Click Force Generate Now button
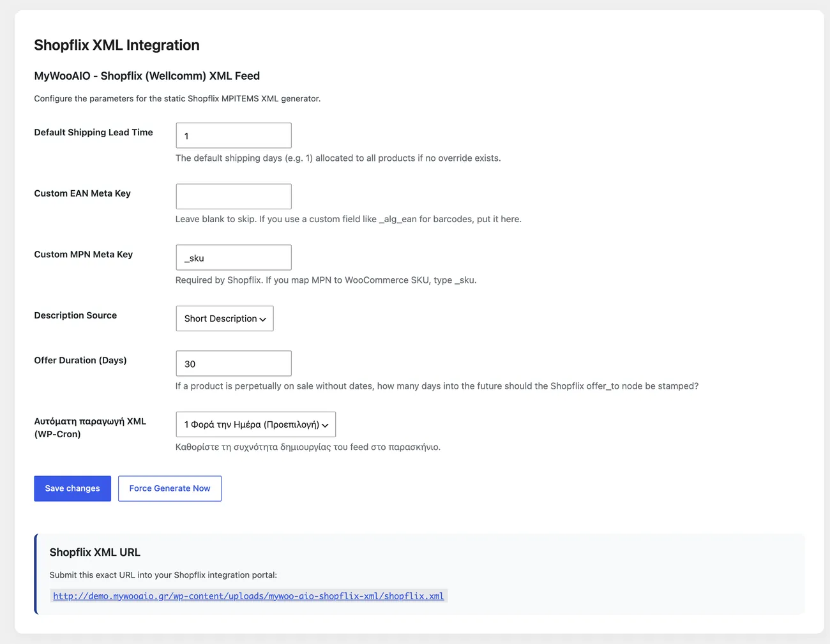The image size is (830, 644). (x=170, y=488)
